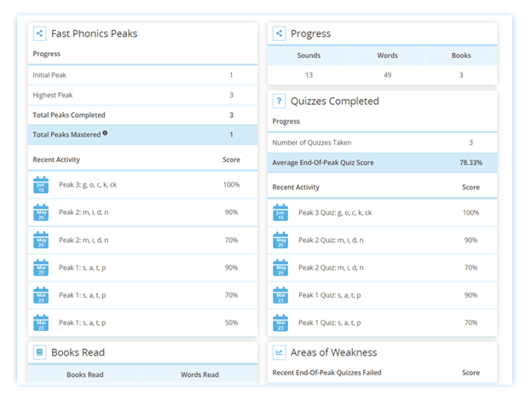Viewport: 532px width, 406px height.
Task: Click Mar 23 calendar icon for Peak 1 50% activity
Action: [41, 322]
